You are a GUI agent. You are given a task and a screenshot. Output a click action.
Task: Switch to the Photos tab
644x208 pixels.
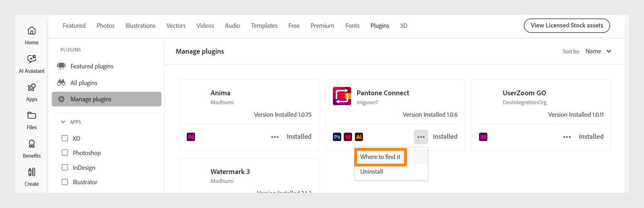[105, 26]
